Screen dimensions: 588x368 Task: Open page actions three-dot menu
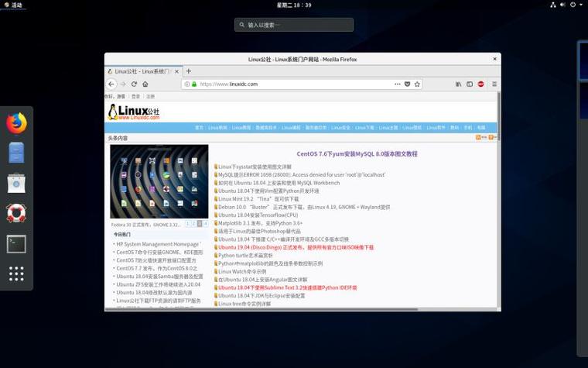click(x=398, y=84)
